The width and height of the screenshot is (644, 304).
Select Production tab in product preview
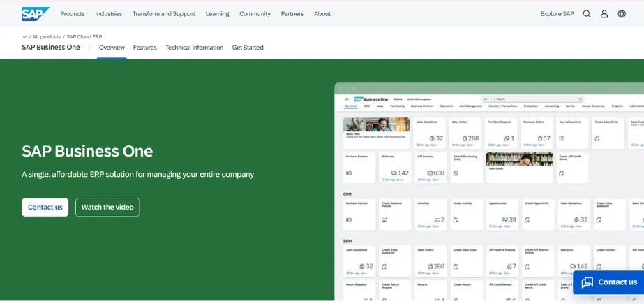tap(531, 106)
